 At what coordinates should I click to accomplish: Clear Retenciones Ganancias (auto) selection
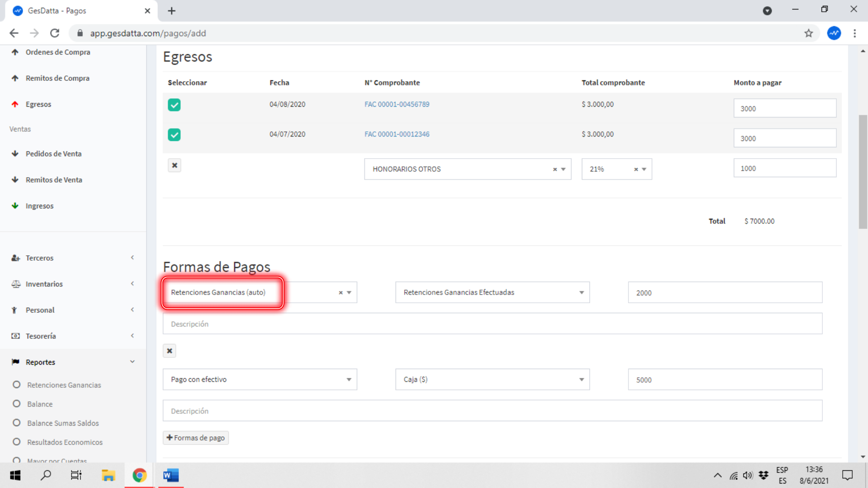340,293
